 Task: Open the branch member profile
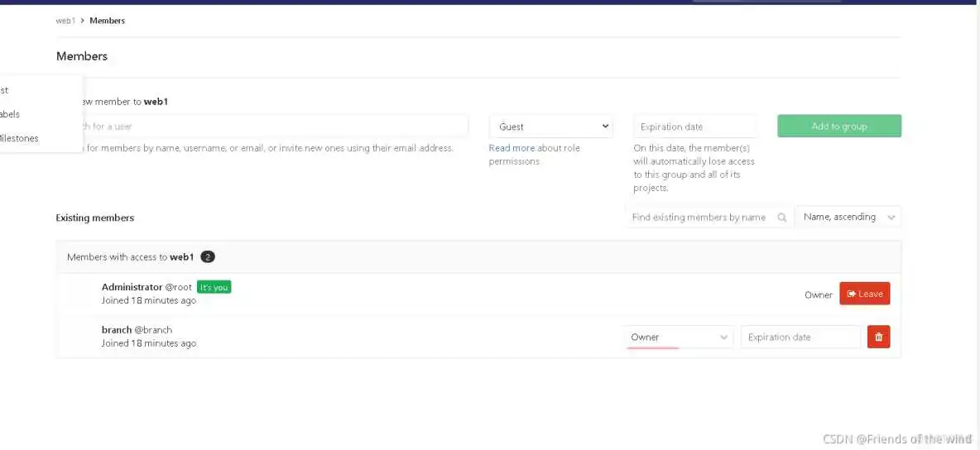click(x=117, y=330)
